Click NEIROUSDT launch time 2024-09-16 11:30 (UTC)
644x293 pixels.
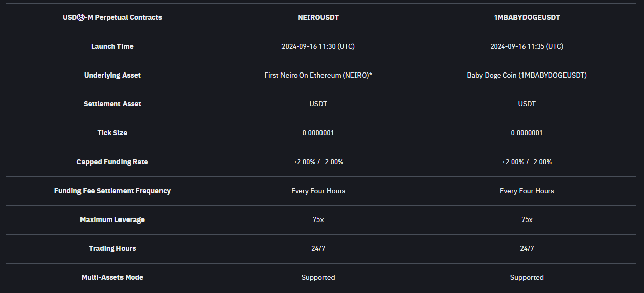coord(318,46)
